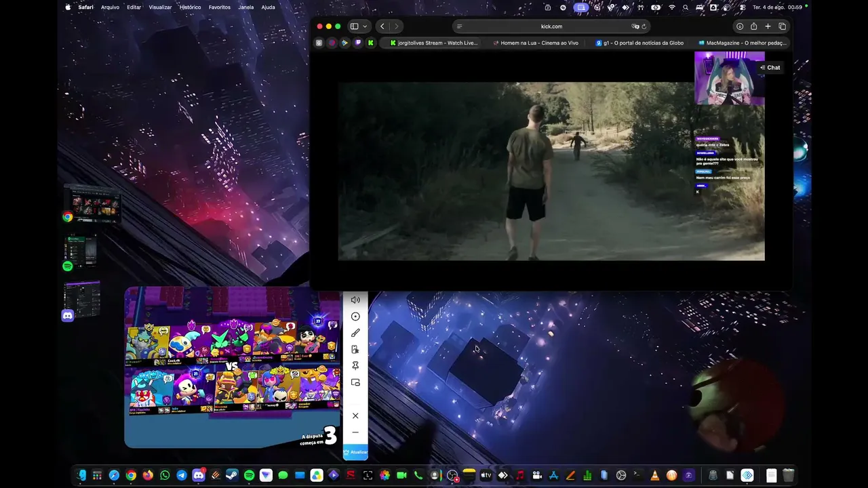Open Discord window in Stage Manager

[x=81, y=300]
